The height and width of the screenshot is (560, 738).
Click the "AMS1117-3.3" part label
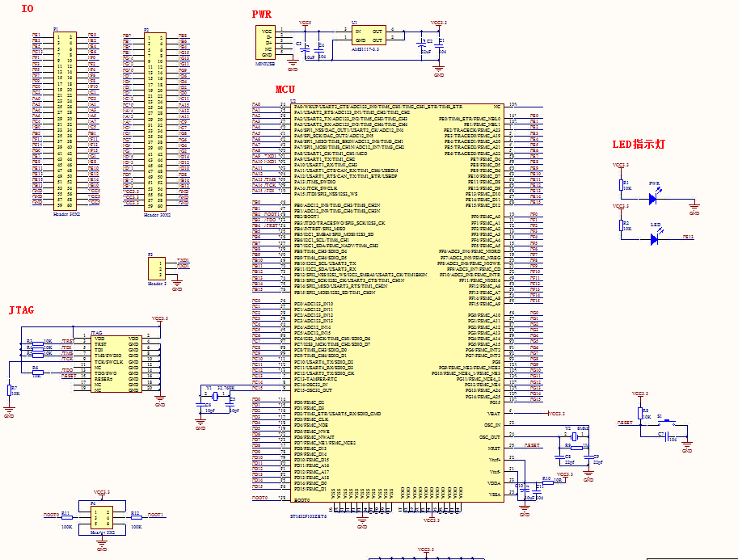tap(365, 49)
